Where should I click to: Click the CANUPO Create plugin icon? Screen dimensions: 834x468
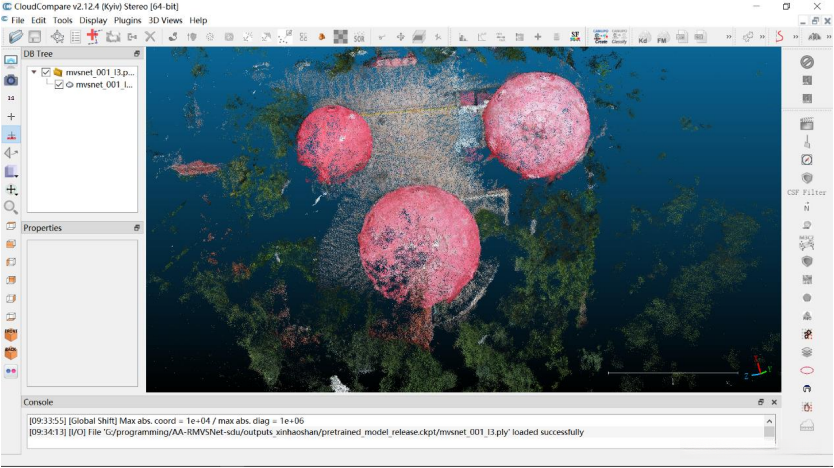click(601, 37)
